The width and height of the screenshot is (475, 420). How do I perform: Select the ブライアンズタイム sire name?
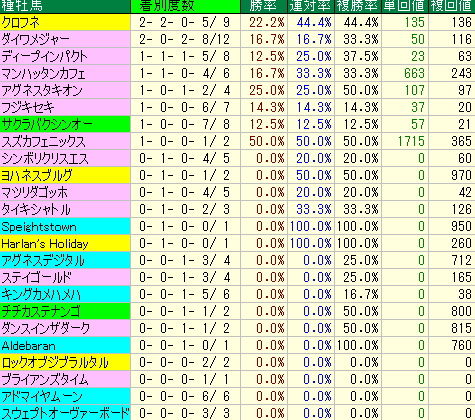tap(45, 379)
